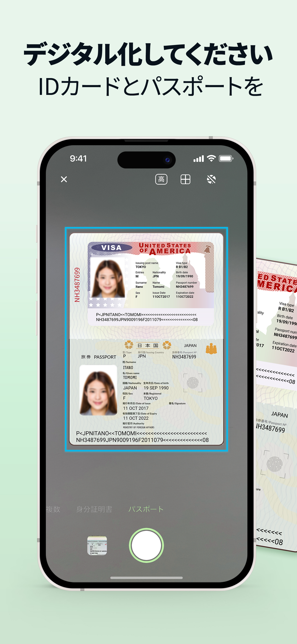Tap the passport page portrait photo
Viewport: 297px width, 644px height.
98,390
